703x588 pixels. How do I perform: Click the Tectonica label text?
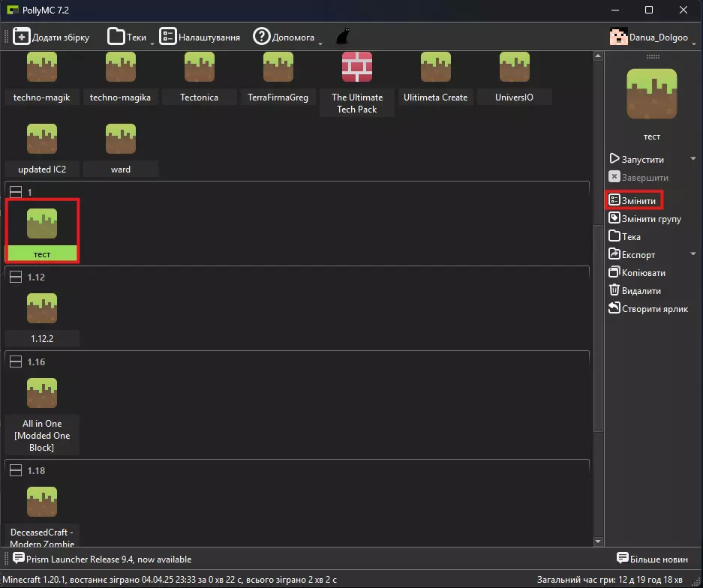199,97
